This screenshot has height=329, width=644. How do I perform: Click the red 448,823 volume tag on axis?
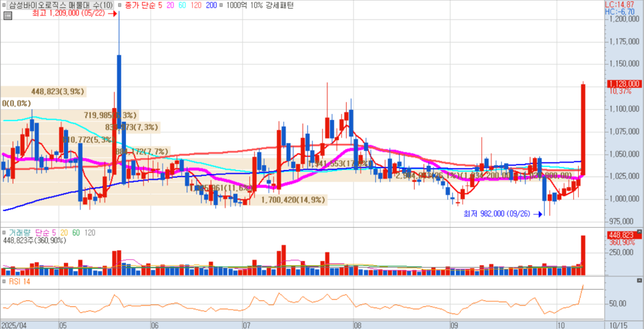[x=624, y=235]
